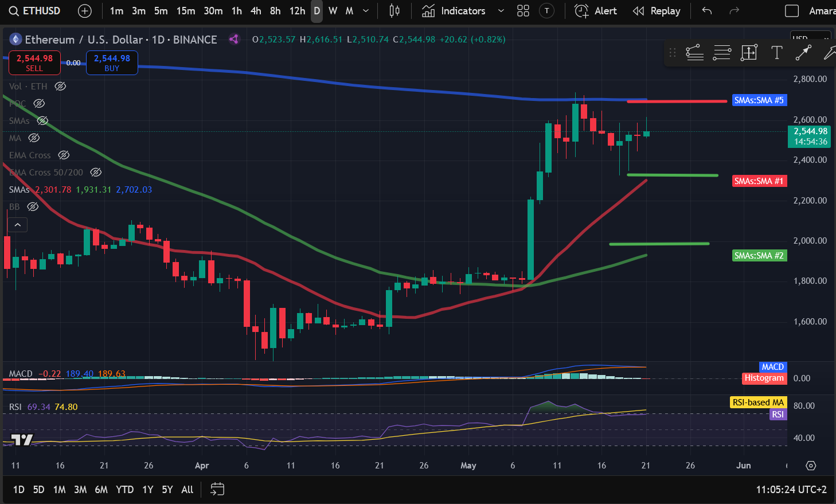Open the Indicators favorites dropdown arrow

501,11
